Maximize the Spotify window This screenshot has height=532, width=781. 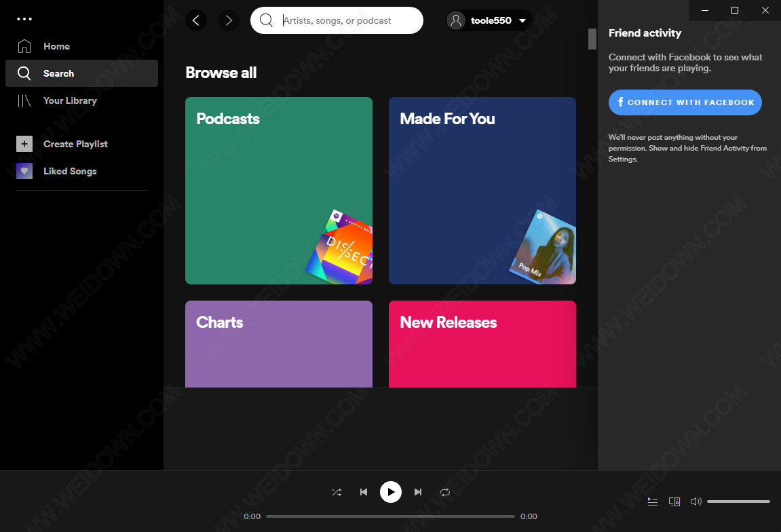[735, 10]
